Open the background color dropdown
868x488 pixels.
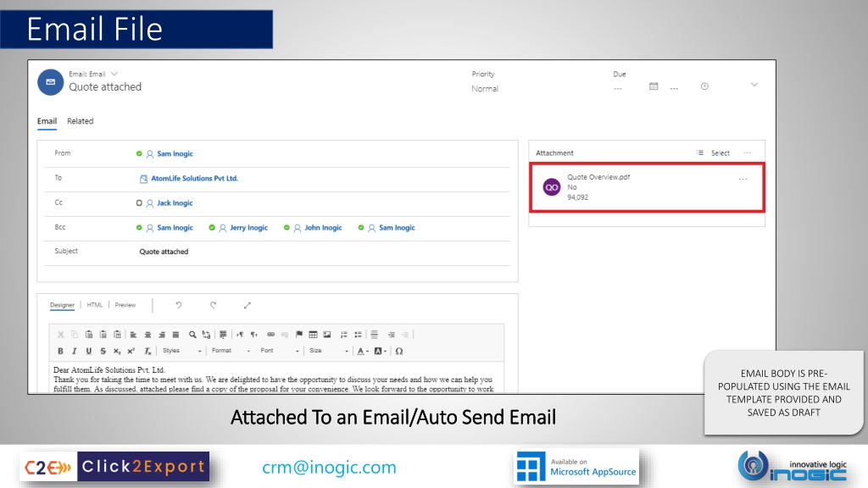click(381, 351)
